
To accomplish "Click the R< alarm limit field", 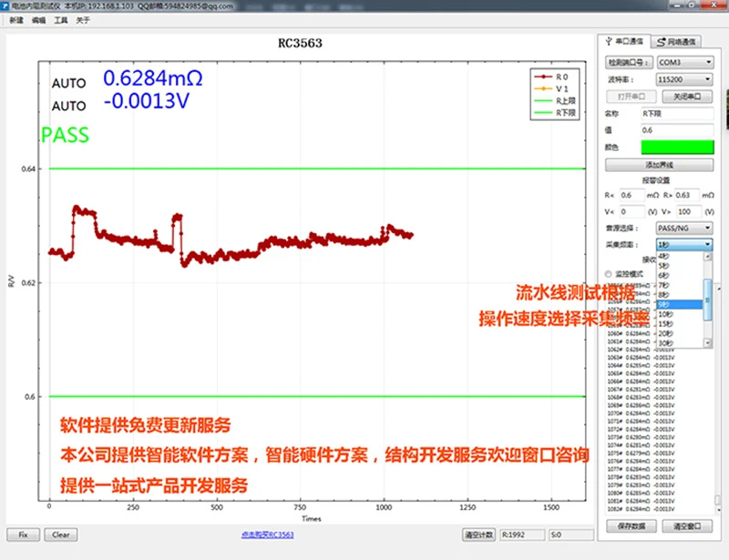I will [x=631, y=195].
